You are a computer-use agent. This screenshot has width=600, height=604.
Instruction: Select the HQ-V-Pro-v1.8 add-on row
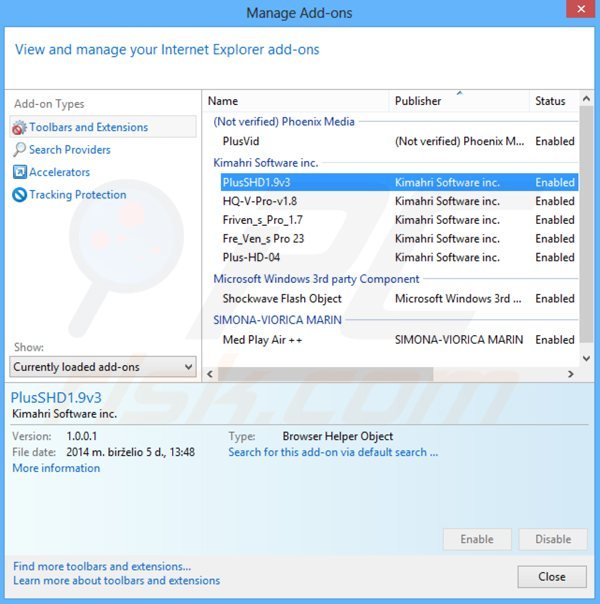(x=399, y=201)
